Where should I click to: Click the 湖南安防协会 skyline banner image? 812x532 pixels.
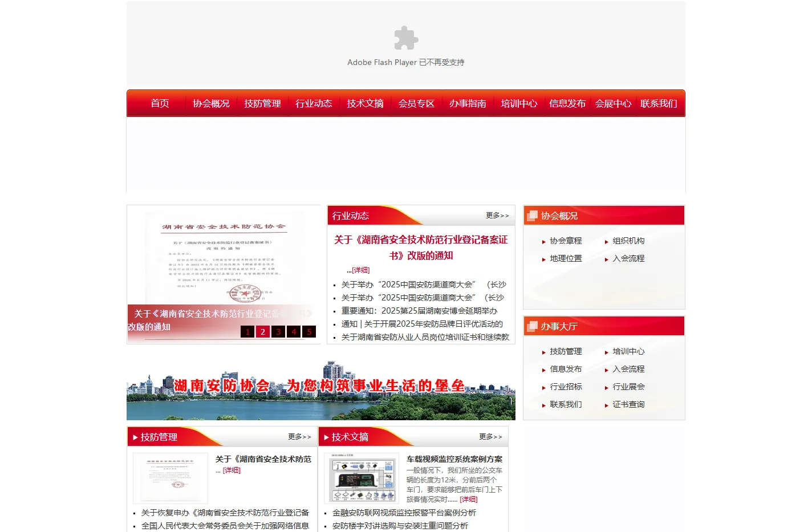(321, 390)
